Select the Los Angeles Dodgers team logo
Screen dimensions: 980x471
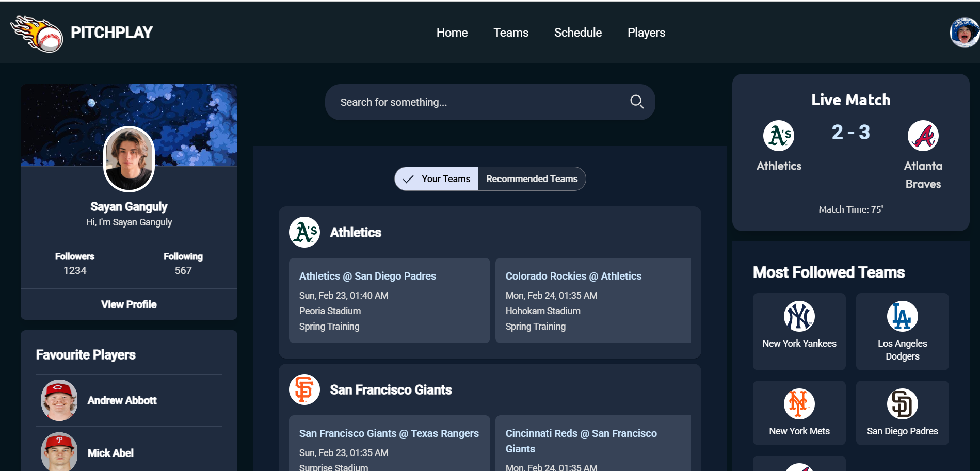903,316
